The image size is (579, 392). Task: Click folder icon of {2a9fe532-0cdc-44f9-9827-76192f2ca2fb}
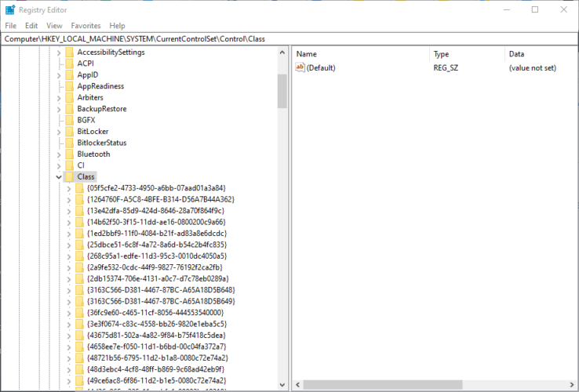click(79, 267)
